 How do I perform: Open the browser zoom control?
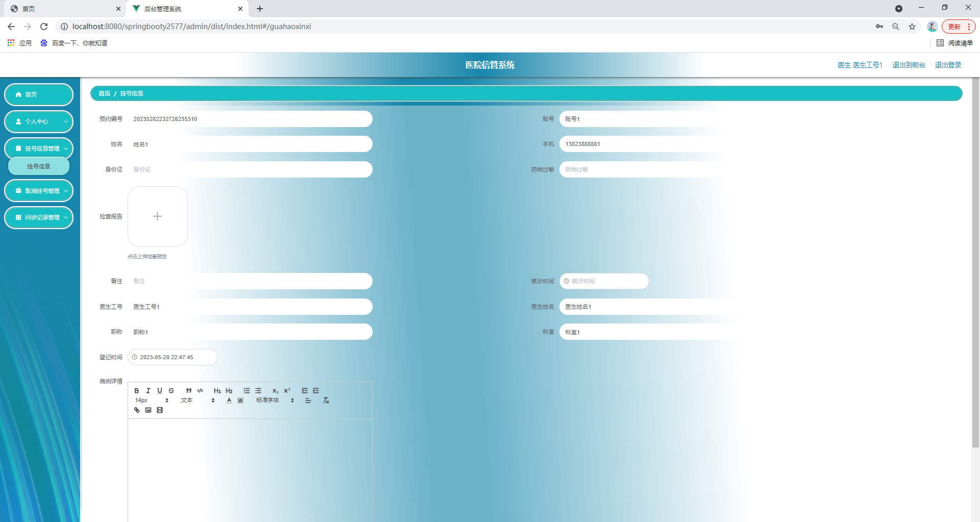(896, 27)
